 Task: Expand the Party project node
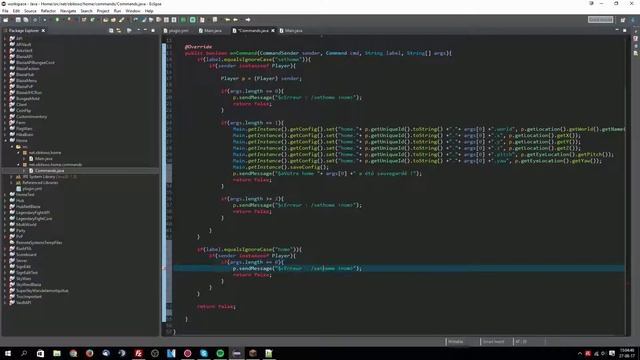(x=5, y=231)
